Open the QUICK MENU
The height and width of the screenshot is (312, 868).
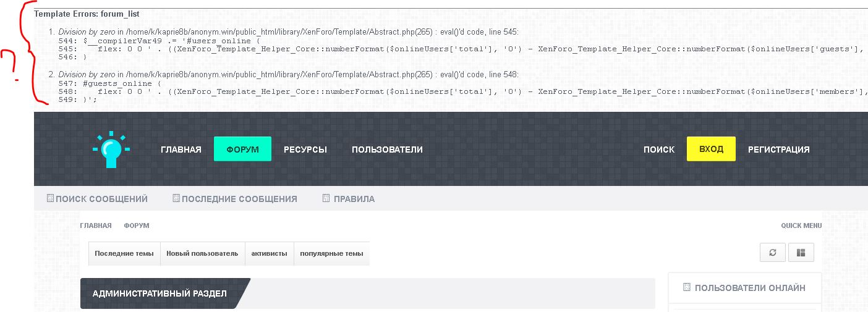click(801, 226)
